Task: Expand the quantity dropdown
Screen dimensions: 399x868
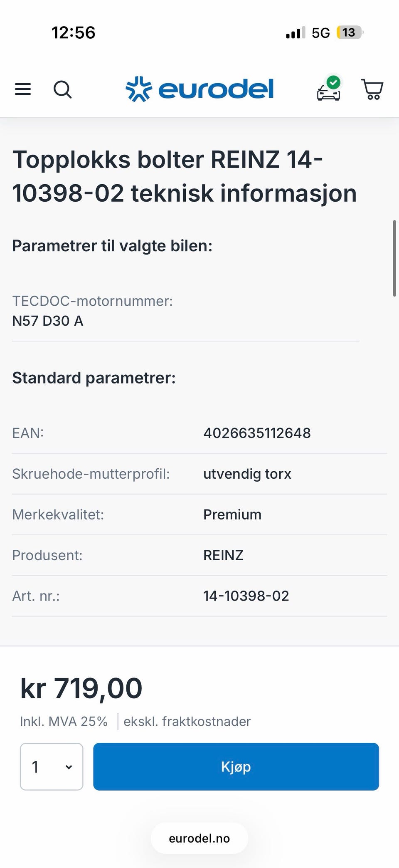Action: click(x=52, y=767)
